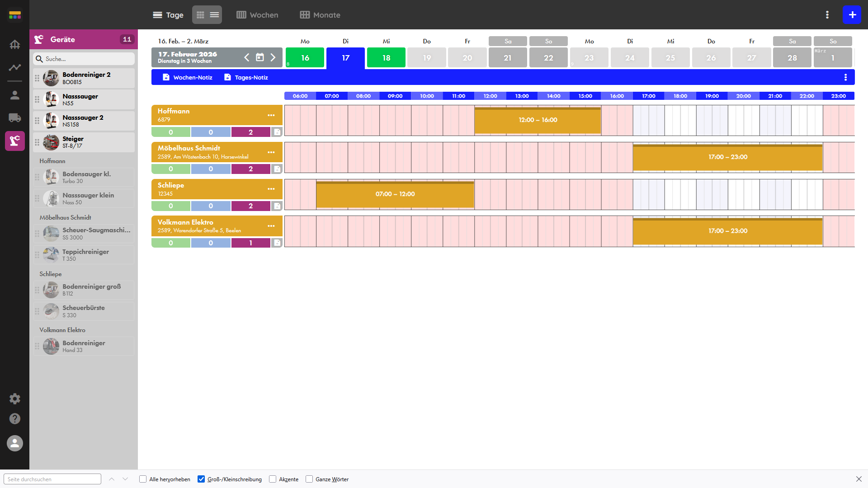This screenshot has height=488, width=868.
Task: Open the home dashboard sidebar icon
Action: click(x=14, y=44)
